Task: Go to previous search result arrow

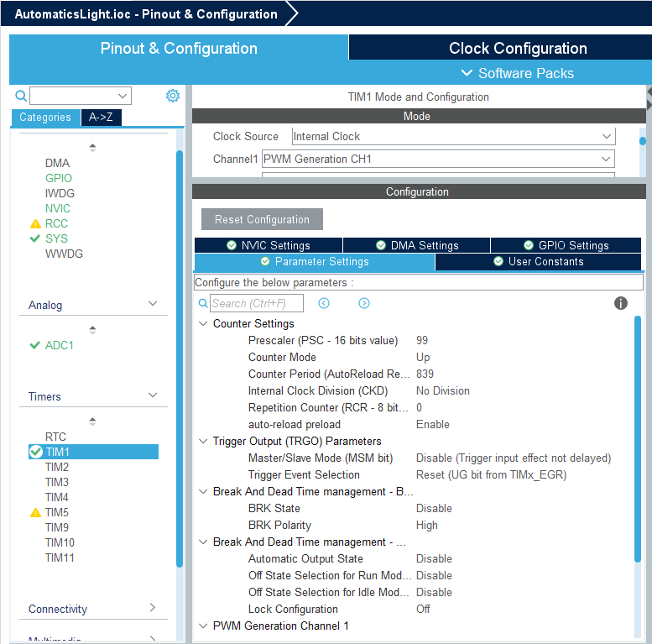Action: [324, 303]
